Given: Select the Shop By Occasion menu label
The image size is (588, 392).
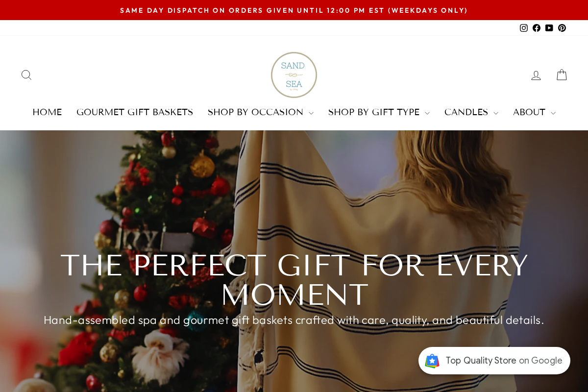Looking at the screenshot, I should [x=255, y=113].
